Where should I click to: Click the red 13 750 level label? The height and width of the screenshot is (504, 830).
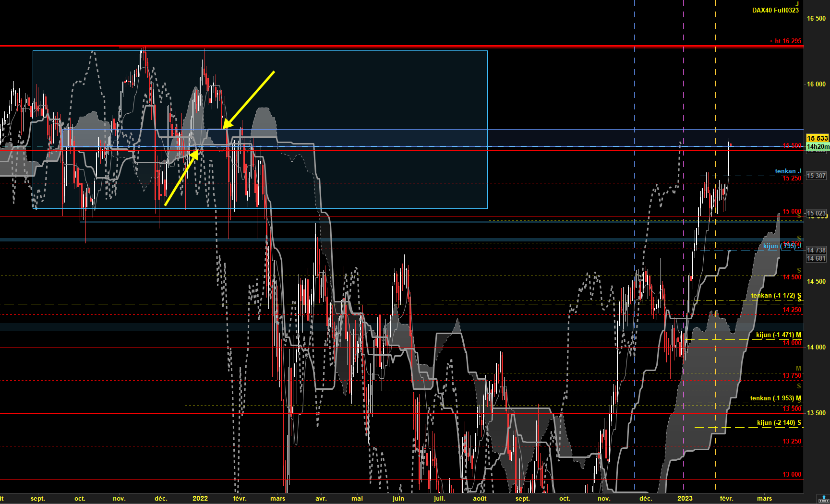(792, 376)
